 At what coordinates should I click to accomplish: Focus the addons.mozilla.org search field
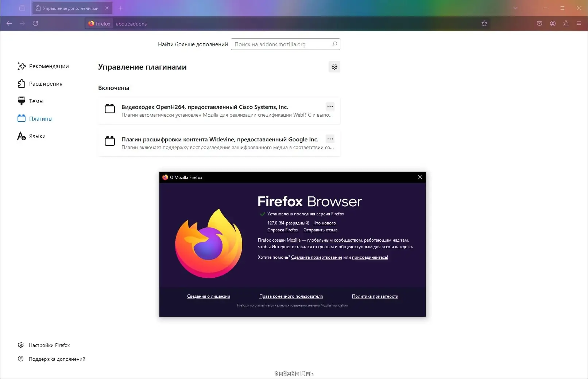click(286, 44)
